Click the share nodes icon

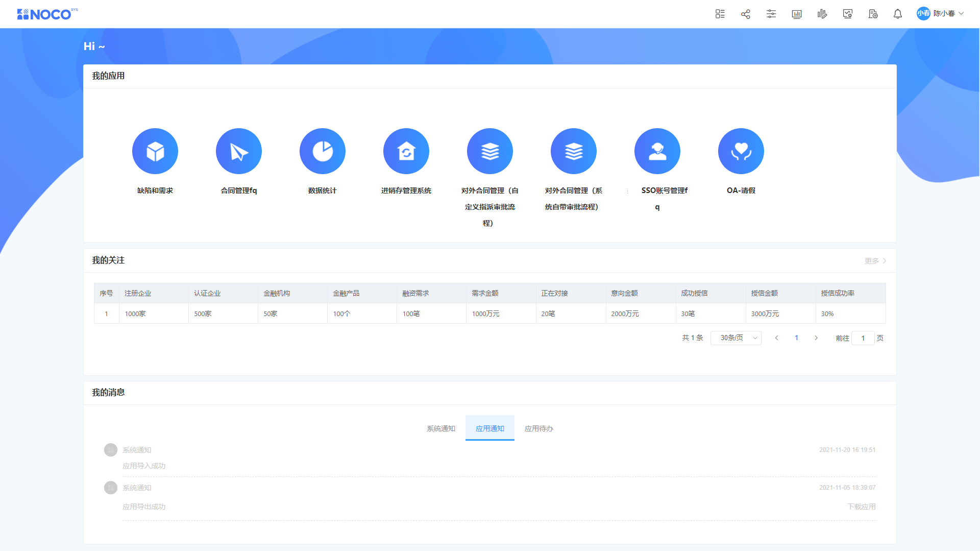click(746, 14)
